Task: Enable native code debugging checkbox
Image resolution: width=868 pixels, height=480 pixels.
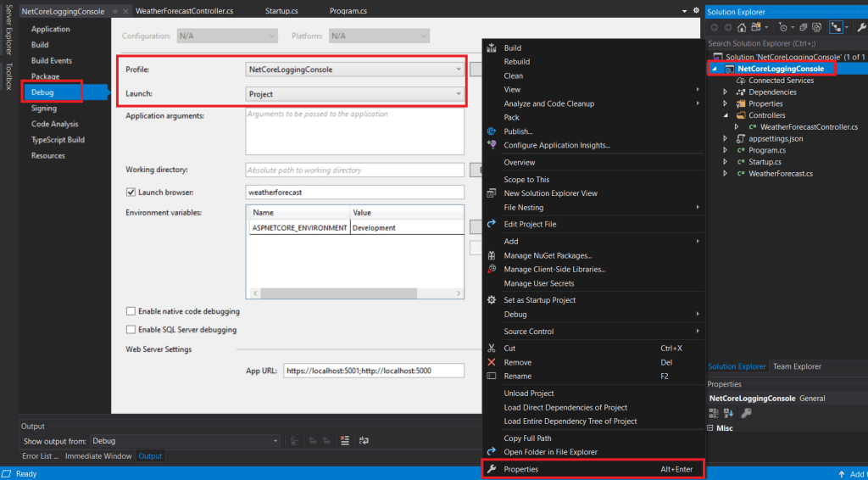Action: [x=131, y=312]
